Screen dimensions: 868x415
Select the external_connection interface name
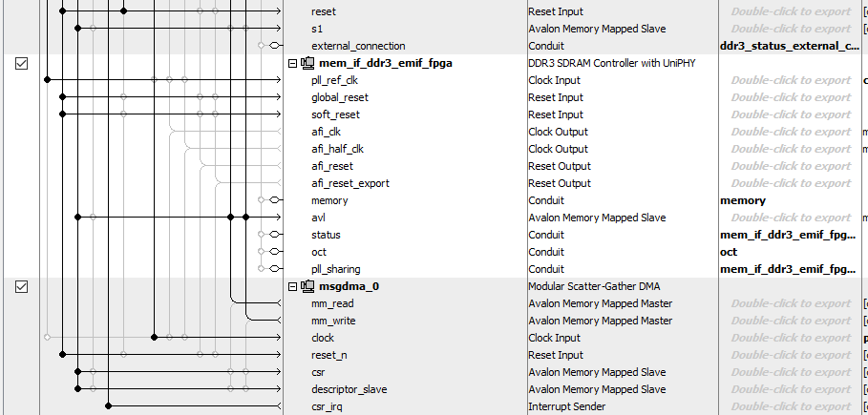coord(358,46)
